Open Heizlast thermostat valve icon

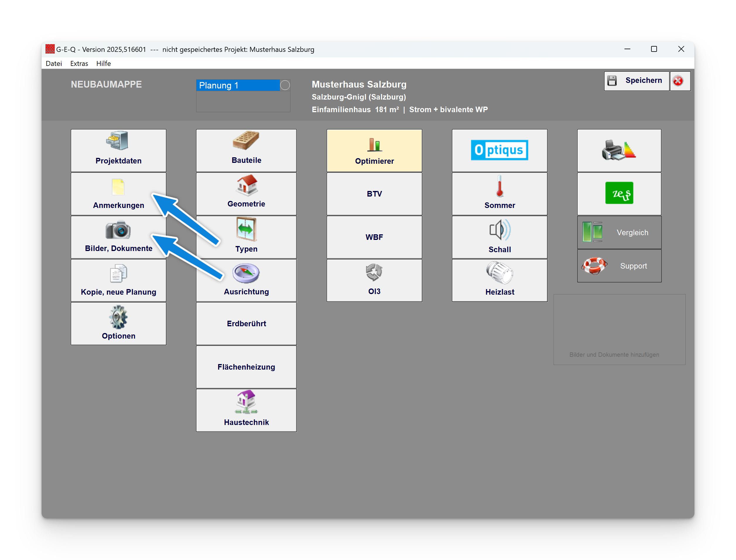(499, 273)
